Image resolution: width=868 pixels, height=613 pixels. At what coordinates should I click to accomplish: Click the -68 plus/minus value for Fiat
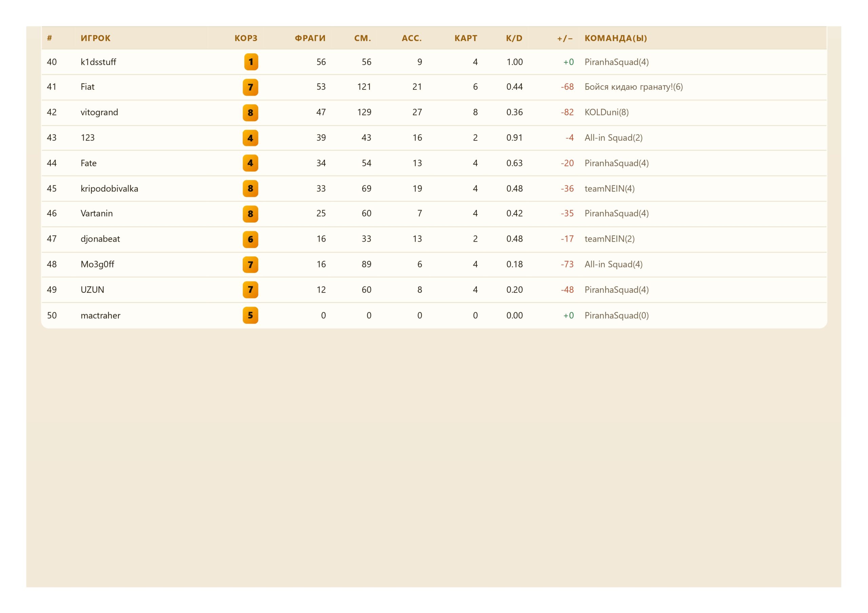[567, 87]
